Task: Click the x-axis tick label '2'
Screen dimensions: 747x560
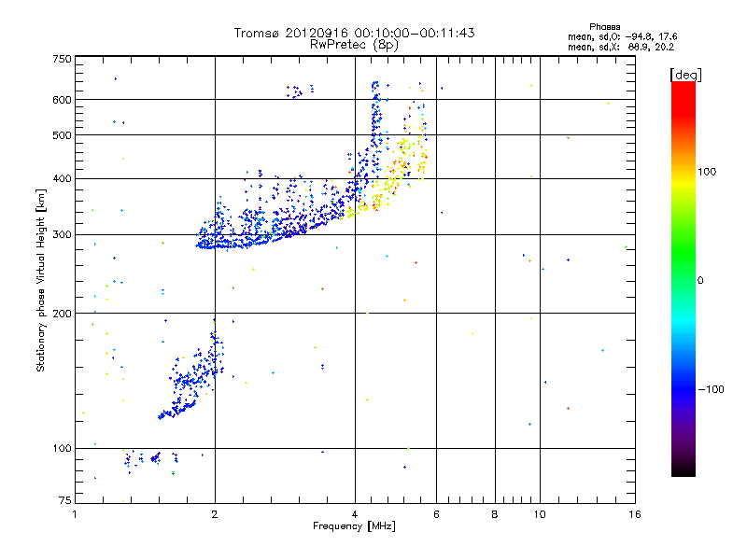Action: click(215, 514)
